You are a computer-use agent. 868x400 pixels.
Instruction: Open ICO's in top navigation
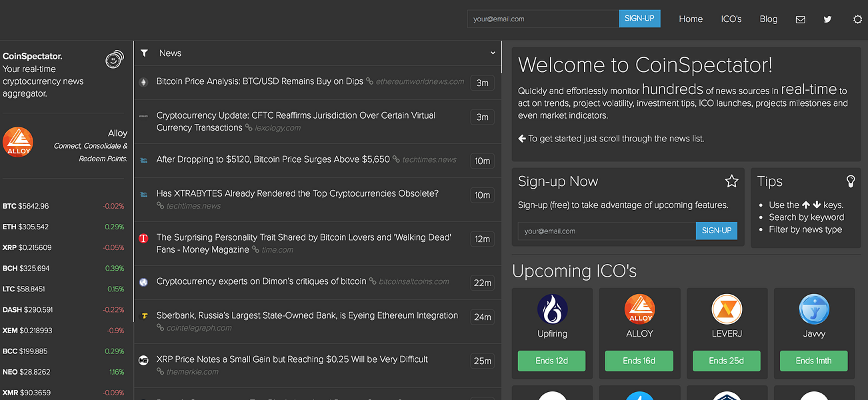(731, 19)
